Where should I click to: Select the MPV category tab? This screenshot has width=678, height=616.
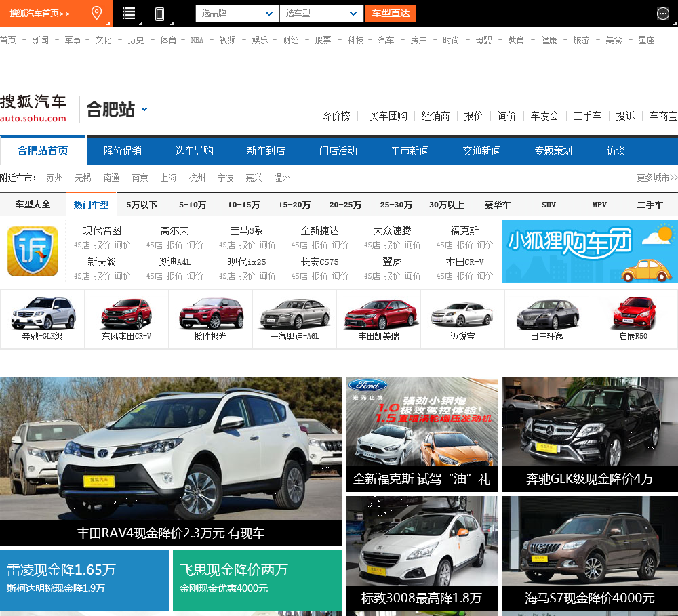pyautogui.click(x=599, y=205)
